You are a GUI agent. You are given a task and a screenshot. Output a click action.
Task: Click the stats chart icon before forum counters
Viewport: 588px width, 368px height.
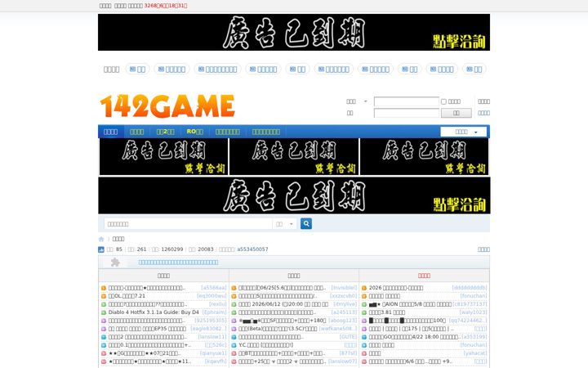click(101, 249)
